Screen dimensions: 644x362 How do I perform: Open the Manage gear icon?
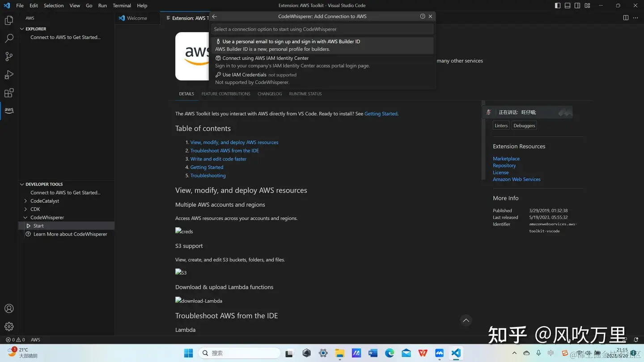click(9, 327)
